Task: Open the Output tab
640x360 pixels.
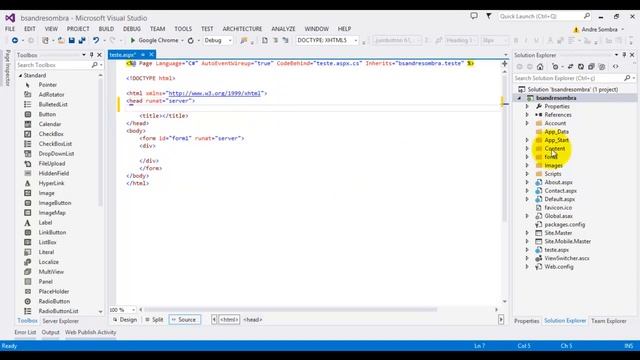Action: click(51, 332)
